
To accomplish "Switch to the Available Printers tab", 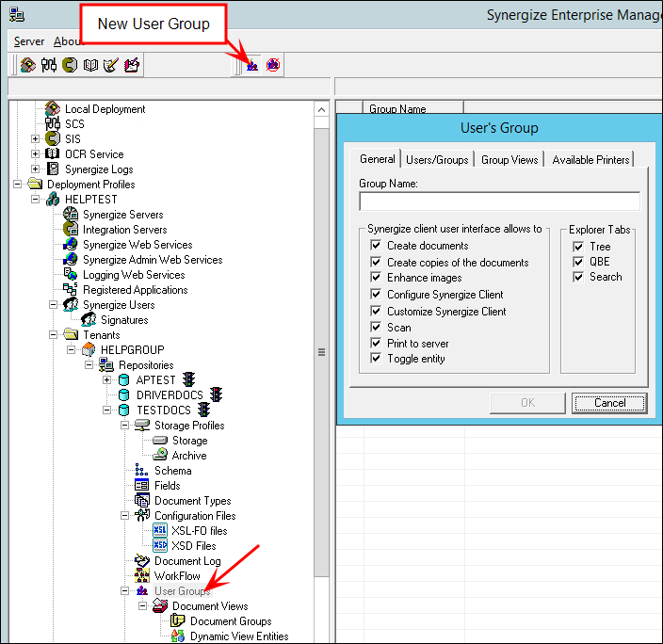I will [591, 160].
